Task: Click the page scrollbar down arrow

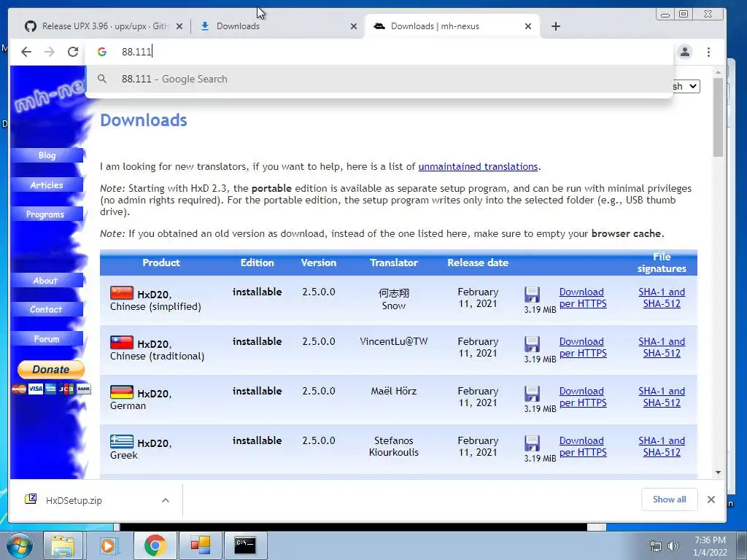Action: coord(718,472)
